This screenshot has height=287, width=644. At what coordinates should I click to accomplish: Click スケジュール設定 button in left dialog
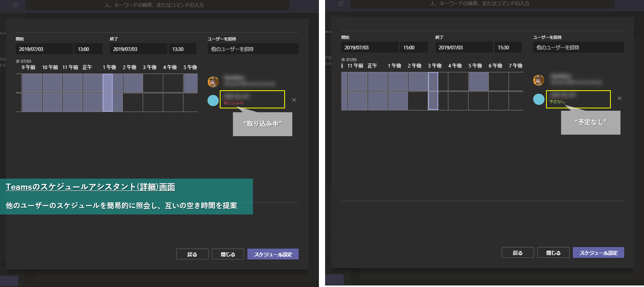coord(273,254)
